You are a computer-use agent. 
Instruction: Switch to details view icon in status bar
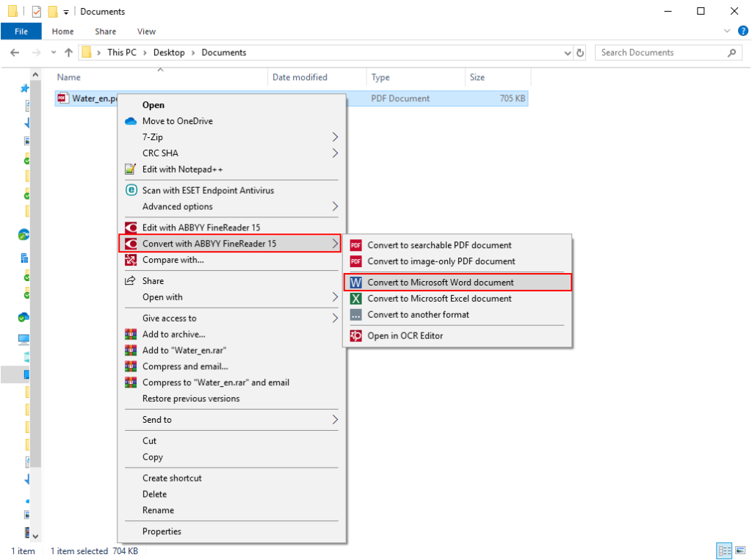coord(724,550)
